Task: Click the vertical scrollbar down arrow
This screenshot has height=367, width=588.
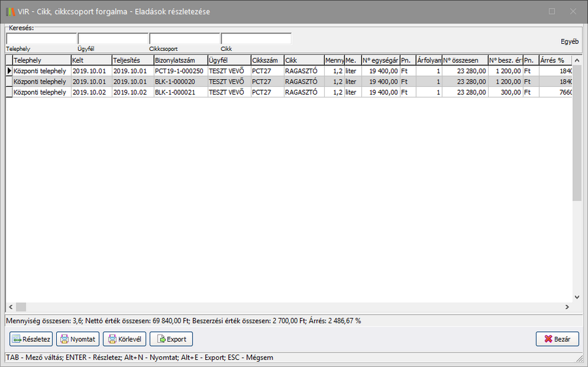Action: [x=576, y=296]
